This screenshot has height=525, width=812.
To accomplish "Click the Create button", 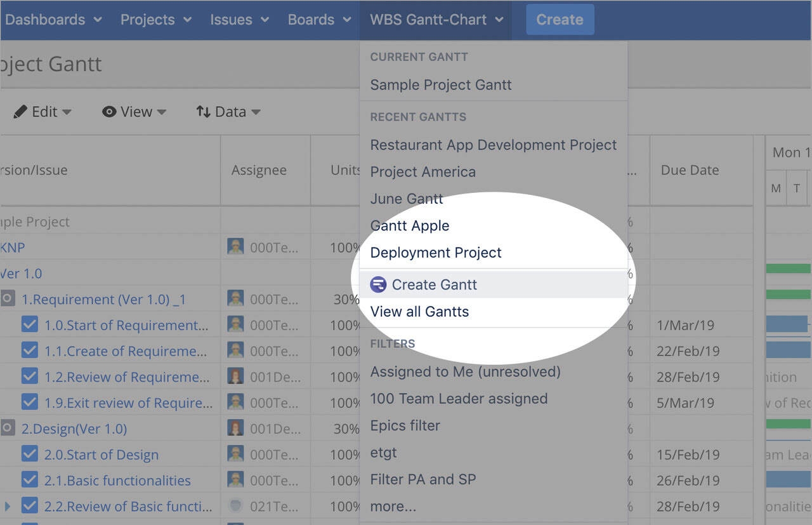I will coord(560,20).
